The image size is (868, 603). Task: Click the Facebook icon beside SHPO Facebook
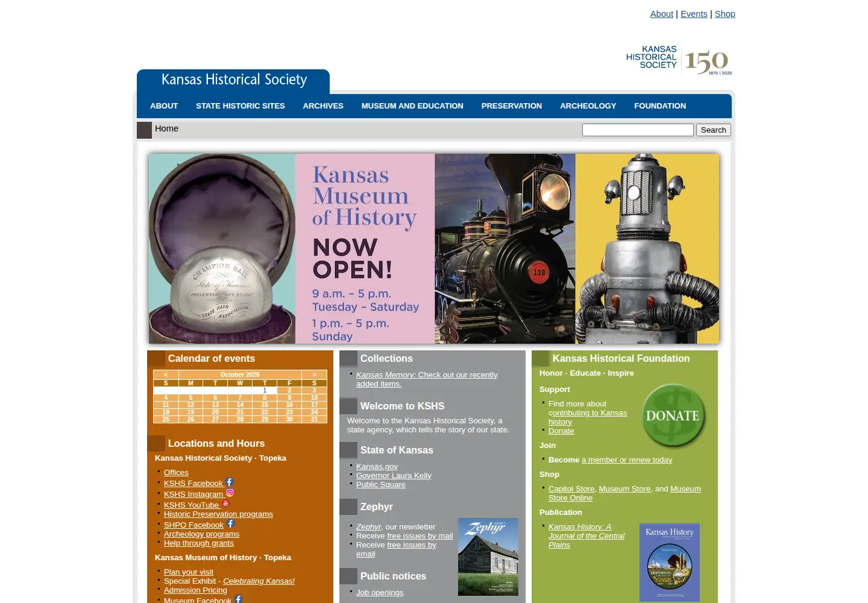click(230, 523)
